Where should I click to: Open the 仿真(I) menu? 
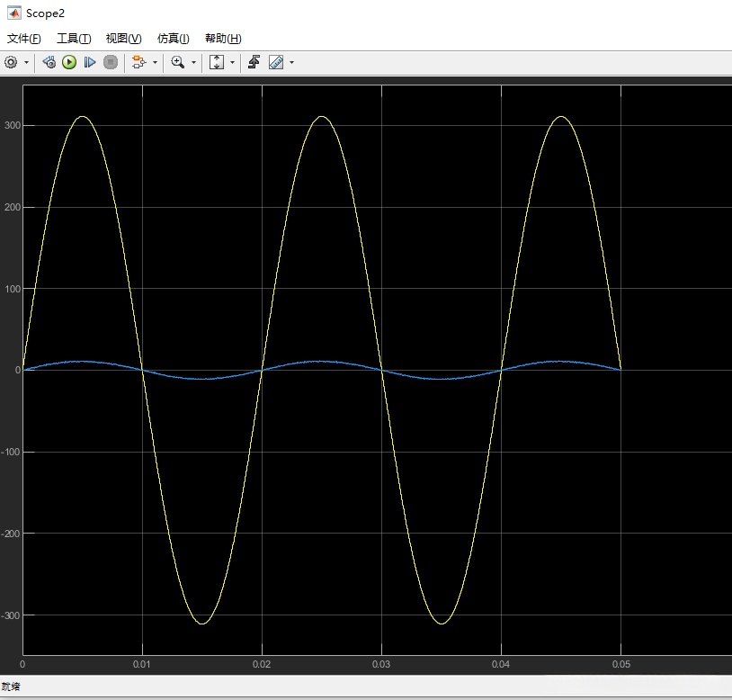coord(173,39)
